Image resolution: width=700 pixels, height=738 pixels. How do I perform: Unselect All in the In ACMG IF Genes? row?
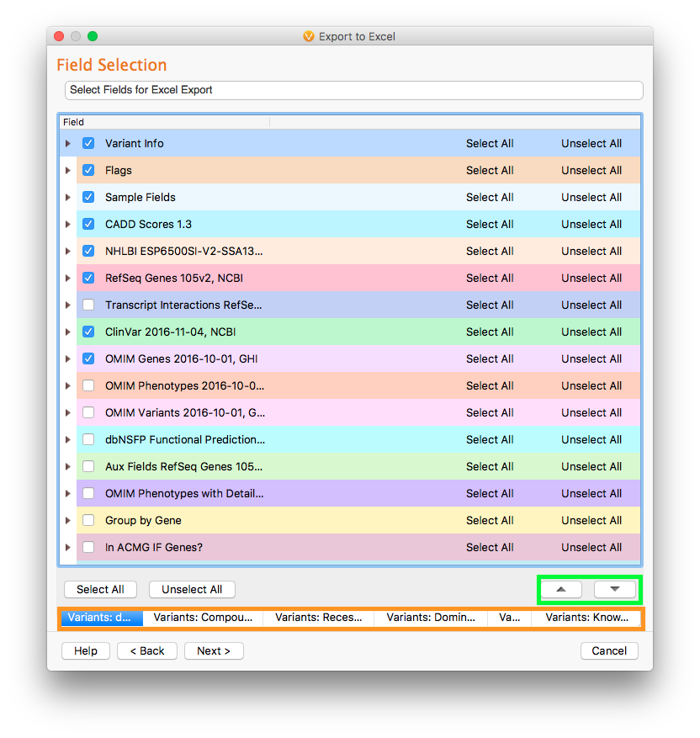tap(591, 547)
